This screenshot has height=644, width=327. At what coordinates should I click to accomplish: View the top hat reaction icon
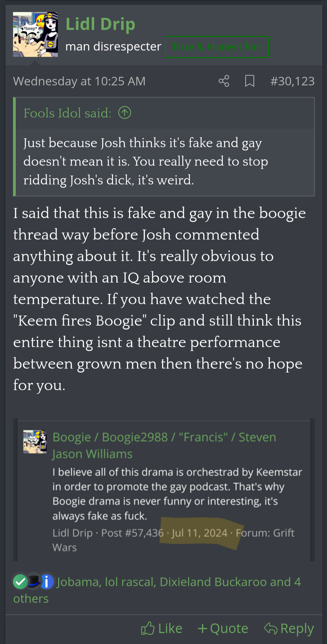[34, 582]
